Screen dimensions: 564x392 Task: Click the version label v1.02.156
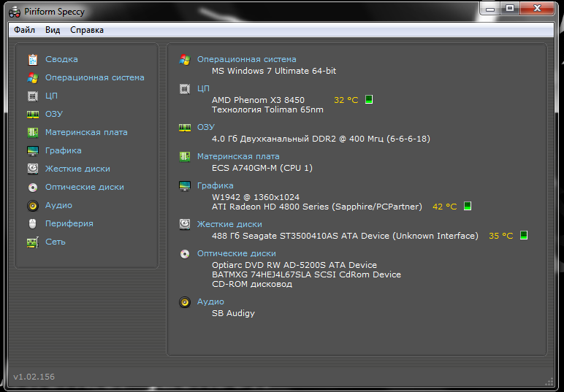coord(34,377)
